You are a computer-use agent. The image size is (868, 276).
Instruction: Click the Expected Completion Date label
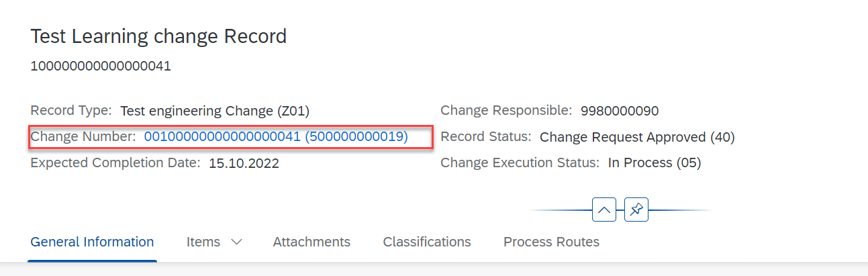(115, 163)
